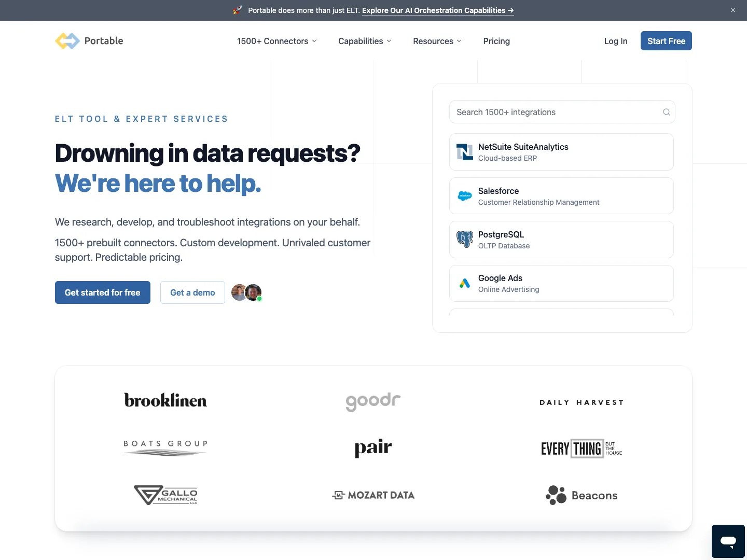Click the Boats Group logo
747x560 pixels.
165,448
